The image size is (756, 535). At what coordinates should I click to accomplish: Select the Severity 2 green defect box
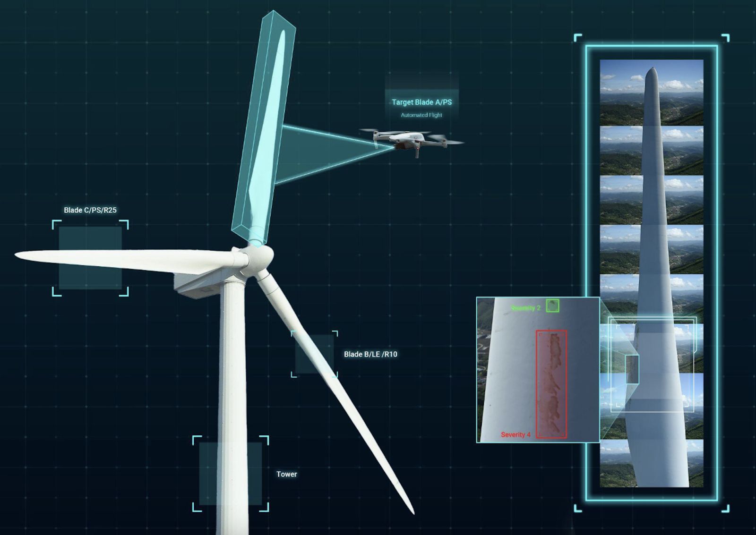(552, 306)
